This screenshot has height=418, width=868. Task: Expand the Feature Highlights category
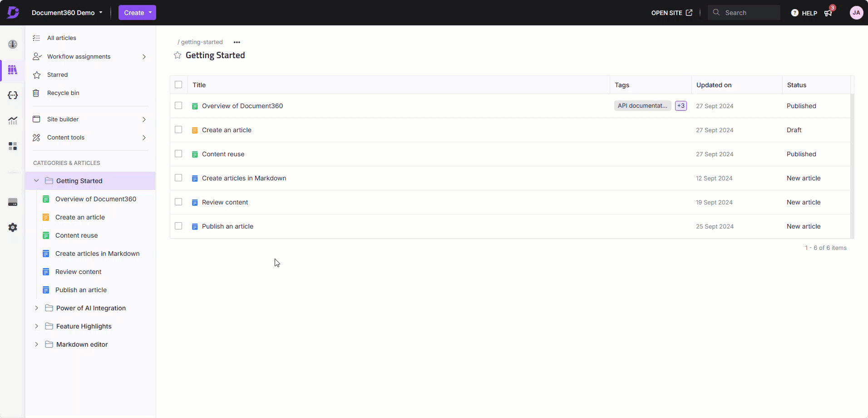(36, 326)
